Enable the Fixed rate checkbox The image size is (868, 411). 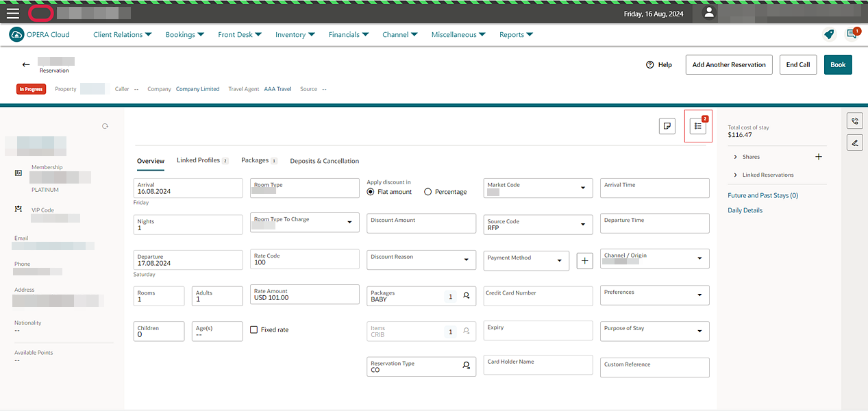[x=254, y=329]
